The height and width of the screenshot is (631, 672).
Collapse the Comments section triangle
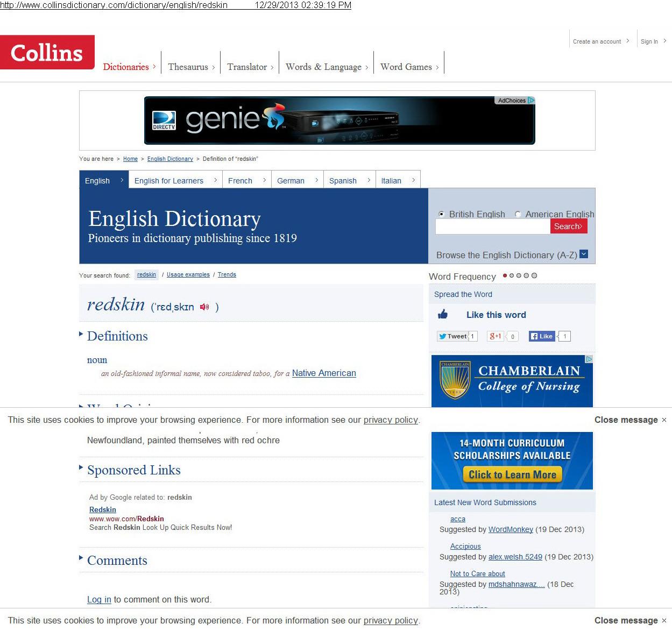[x=81, y=558]
